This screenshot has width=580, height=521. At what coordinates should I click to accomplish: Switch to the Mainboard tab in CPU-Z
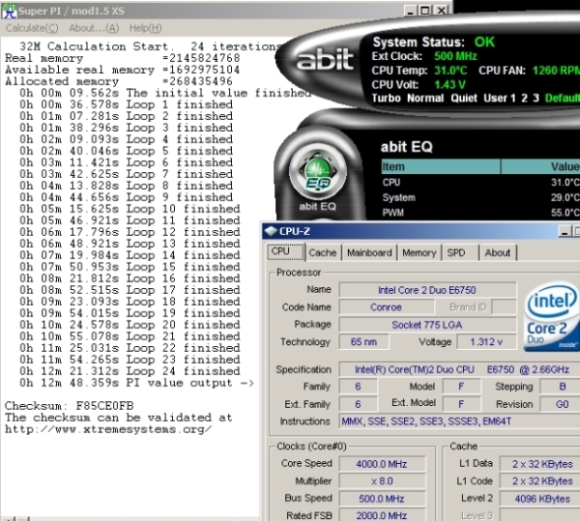(370, 253)
